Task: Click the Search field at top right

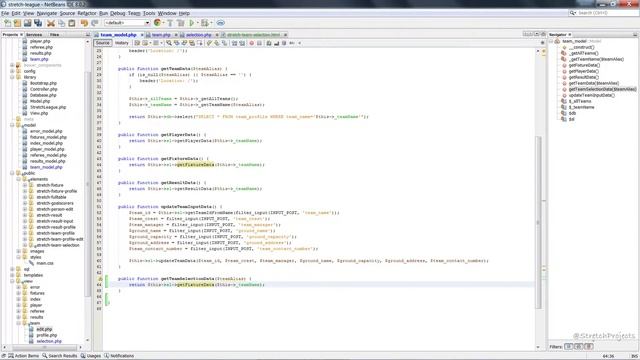Action: [x=603, y=13]
